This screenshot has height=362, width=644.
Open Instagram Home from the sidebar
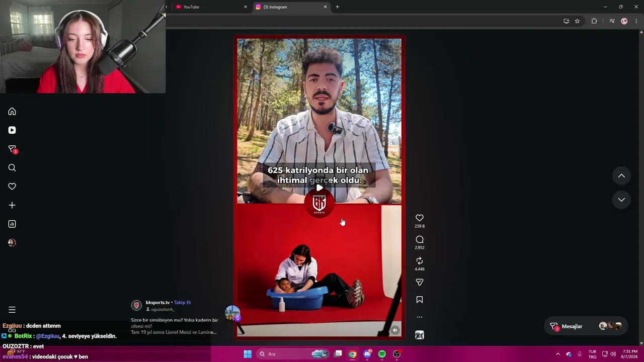click(x=12, y=112)
